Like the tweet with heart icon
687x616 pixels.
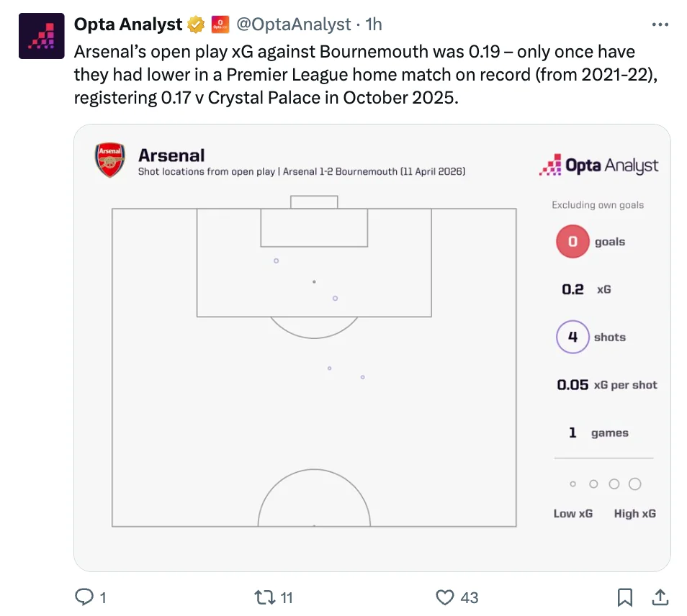point(446,597)
